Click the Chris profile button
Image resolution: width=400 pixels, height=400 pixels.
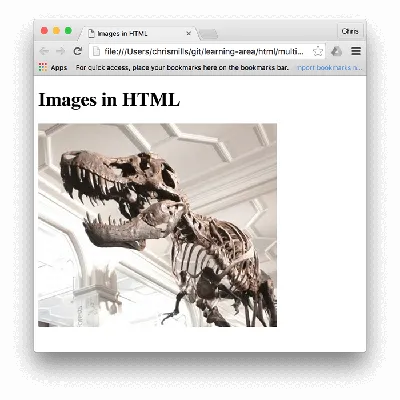(350, 31)
